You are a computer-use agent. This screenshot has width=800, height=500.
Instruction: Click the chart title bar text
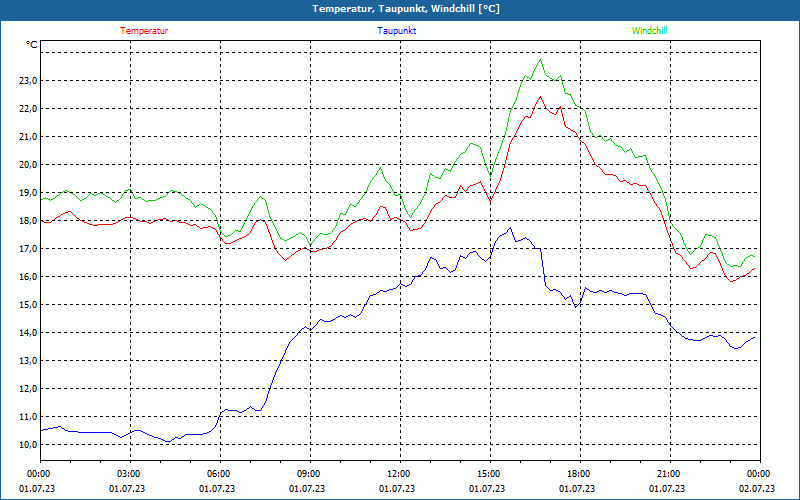[406, 9]
